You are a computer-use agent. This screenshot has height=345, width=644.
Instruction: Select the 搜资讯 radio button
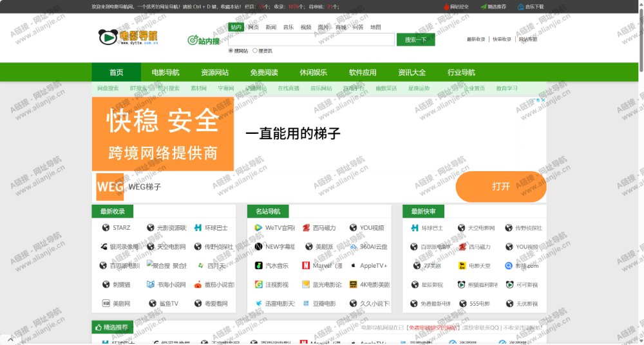(254, 50)
